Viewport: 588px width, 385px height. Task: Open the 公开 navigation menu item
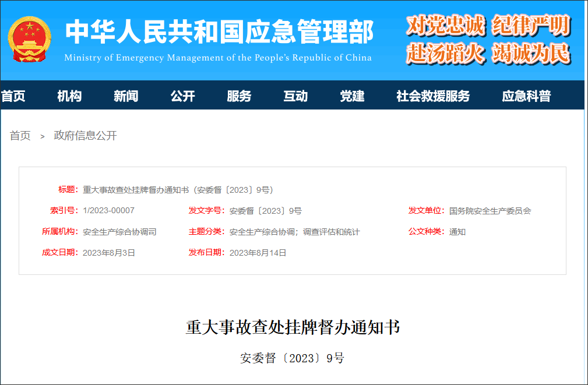pyautogui.click(x=182, y=96)
